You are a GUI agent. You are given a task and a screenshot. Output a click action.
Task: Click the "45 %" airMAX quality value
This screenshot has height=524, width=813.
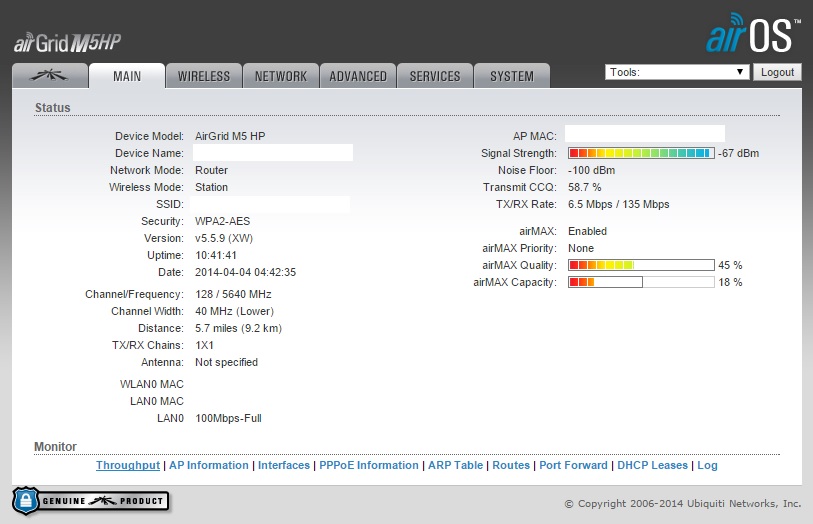730,265
